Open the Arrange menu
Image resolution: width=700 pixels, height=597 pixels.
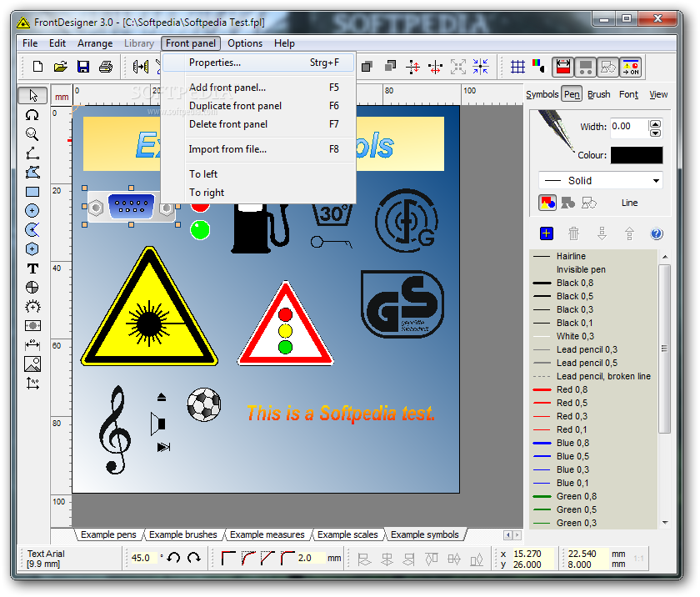tap(95, 43)
